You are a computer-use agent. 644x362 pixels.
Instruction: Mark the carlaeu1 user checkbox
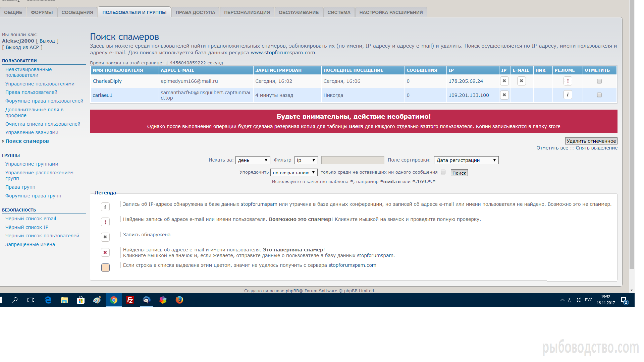[599, 95]
